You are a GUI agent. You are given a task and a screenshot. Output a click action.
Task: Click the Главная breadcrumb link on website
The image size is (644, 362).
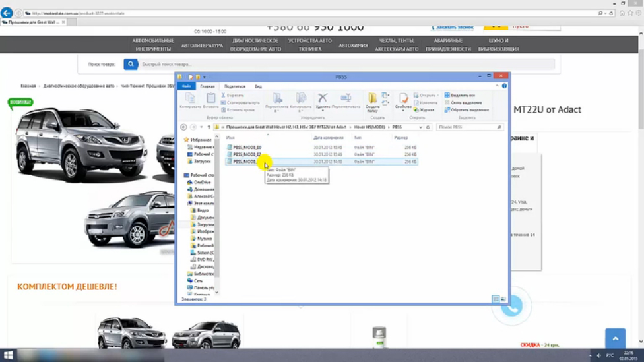click(x=28, y=86)
